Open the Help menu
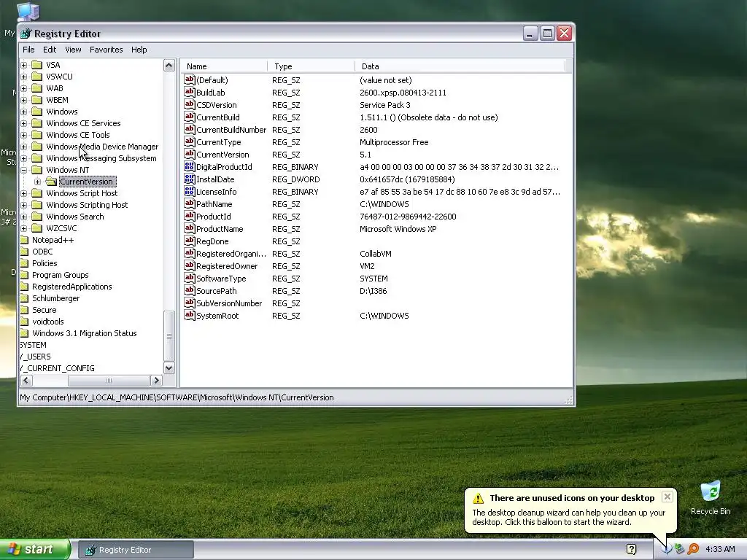The height and width of the screenshot is (560, 747). click(139, 50)
